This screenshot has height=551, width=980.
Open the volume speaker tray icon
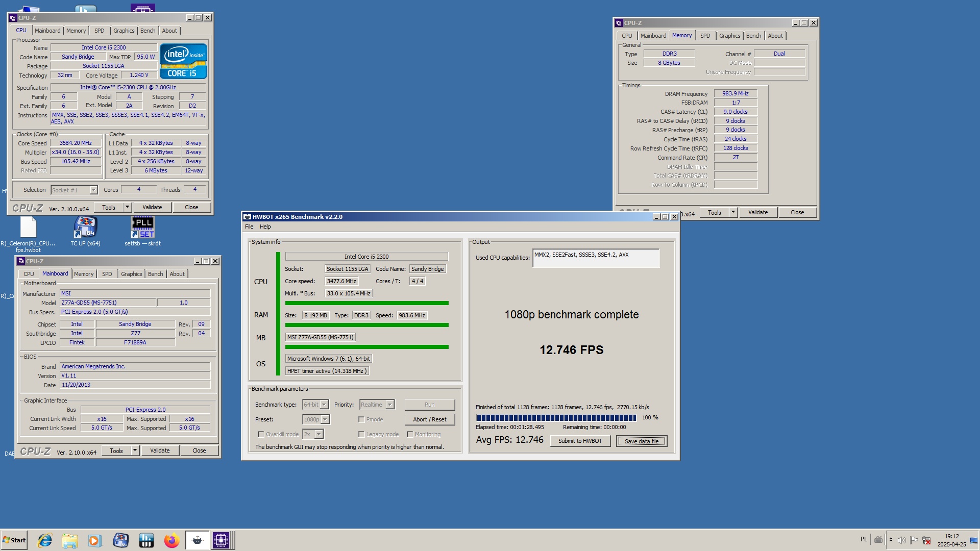pos(902,540)
